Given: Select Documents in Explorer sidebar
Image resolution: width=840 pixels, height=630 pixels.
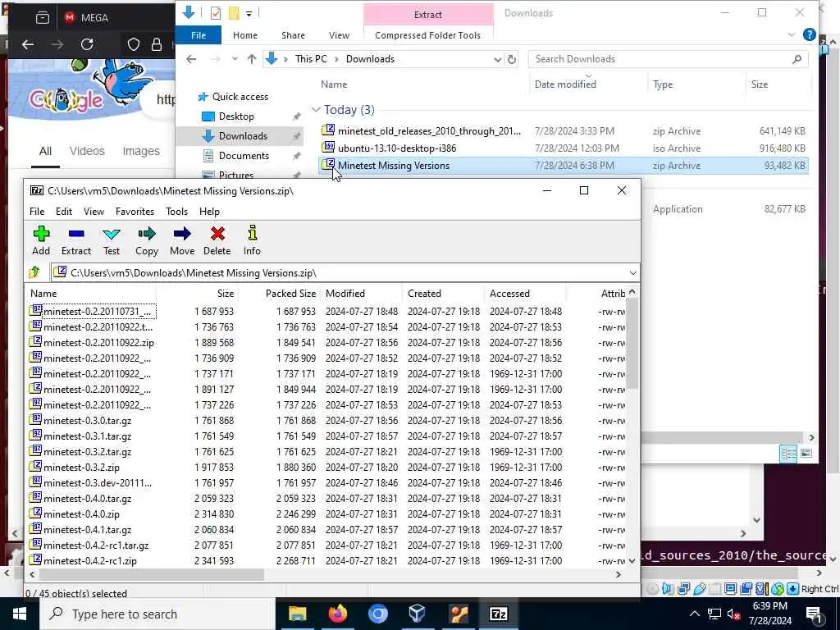Looking at the screenshot, I should pyautogui.click(x=244, y=156).
